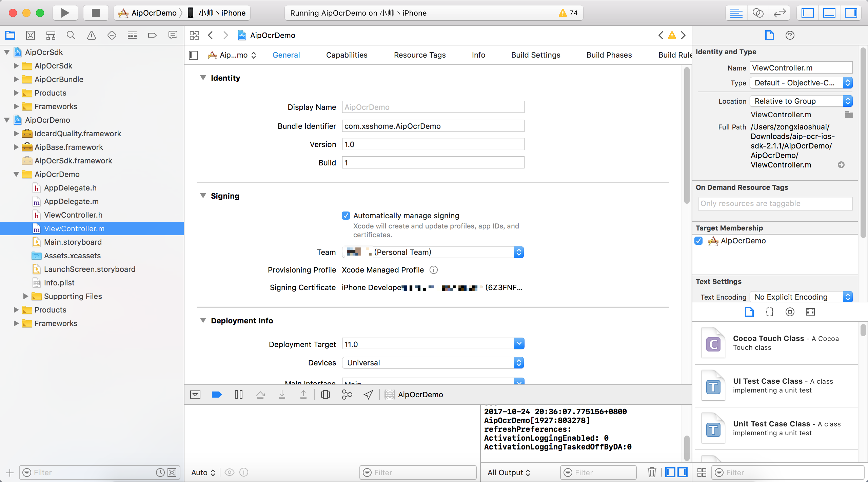868x482 pixels.
Task: Toggle AipOcrDemo target membership checkbox
Action: pyautogui.click(x=698, y=241)
